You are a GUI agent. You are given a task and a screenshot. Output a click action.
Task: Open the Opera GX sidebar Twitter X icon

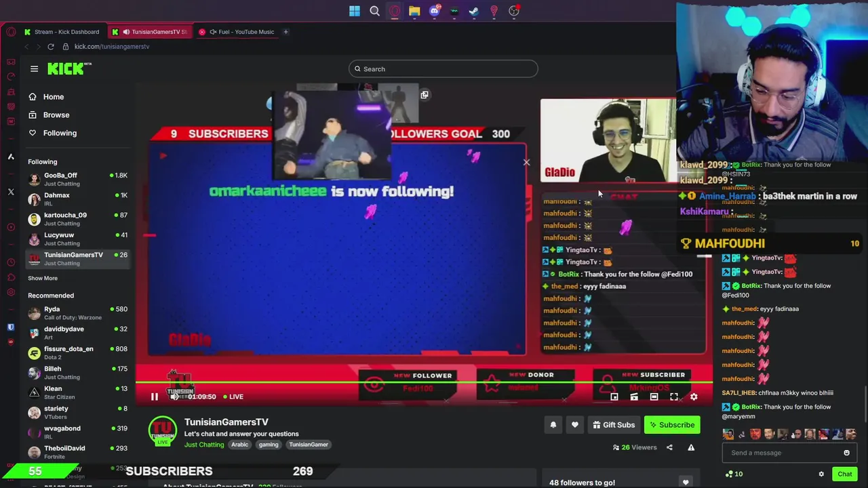click(11, 192)
